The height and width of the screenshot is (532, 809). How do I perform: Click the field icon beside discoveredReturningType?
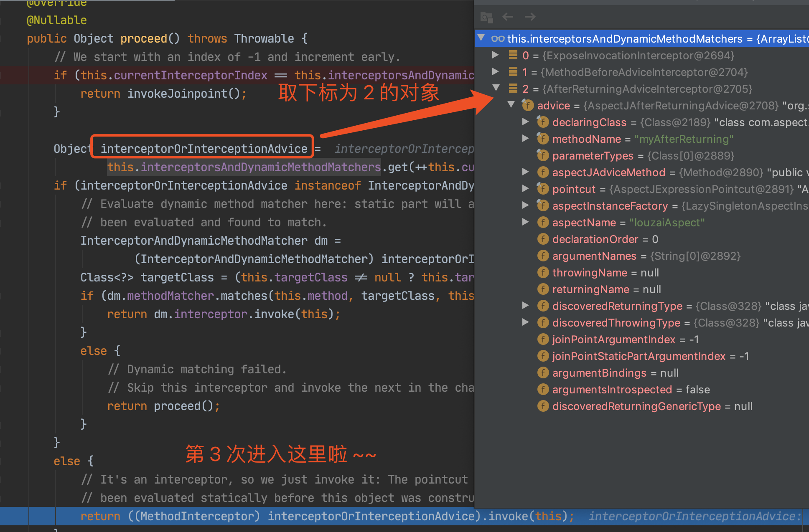click(543, 306)
